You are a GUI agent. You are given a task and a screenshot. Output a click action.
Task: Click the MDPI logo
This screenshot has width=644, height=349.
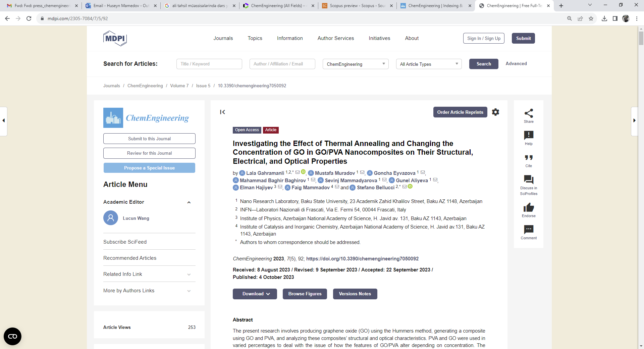(x=115, y=38)
